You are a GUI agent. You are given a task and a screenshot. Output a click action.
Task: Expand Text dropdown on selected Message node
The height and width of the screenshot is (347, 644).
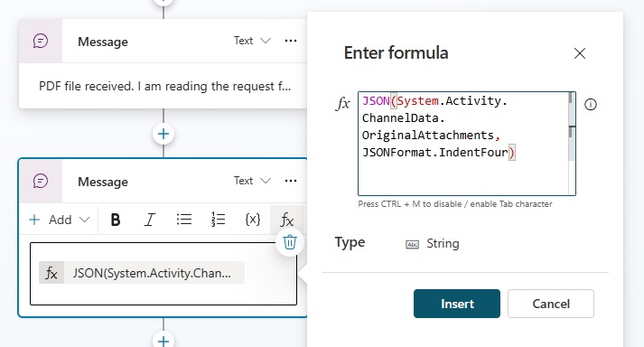pyautogui.click(x=252, y=181)
